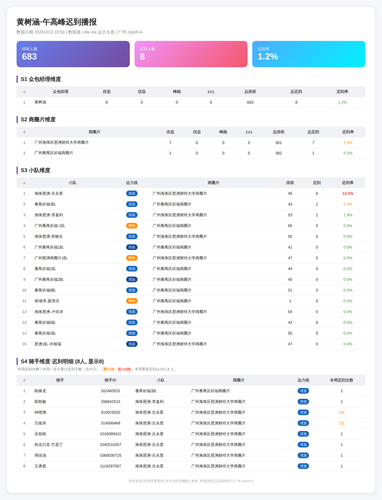Click the 362 total in the S2 table
The image size is (382, 500).
click(278, 153)
